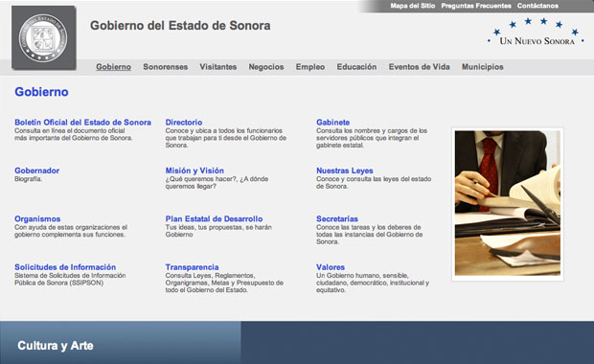Open Preguntas Frecuentes link
This screenshot has width=594, height=364.
[x=476, y=6]
